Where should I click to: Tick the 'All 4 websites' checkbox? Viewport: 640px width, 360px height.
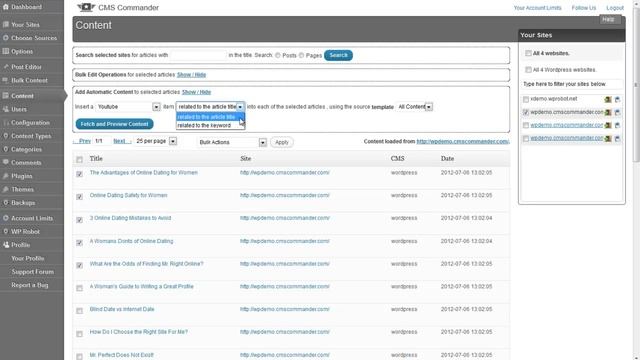528,53
